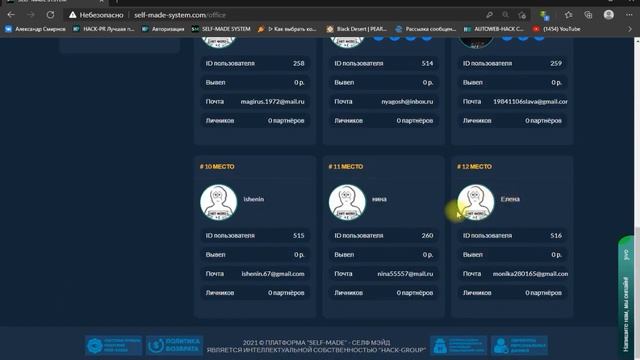Open the saved passwords key icon

pos(489,15)
